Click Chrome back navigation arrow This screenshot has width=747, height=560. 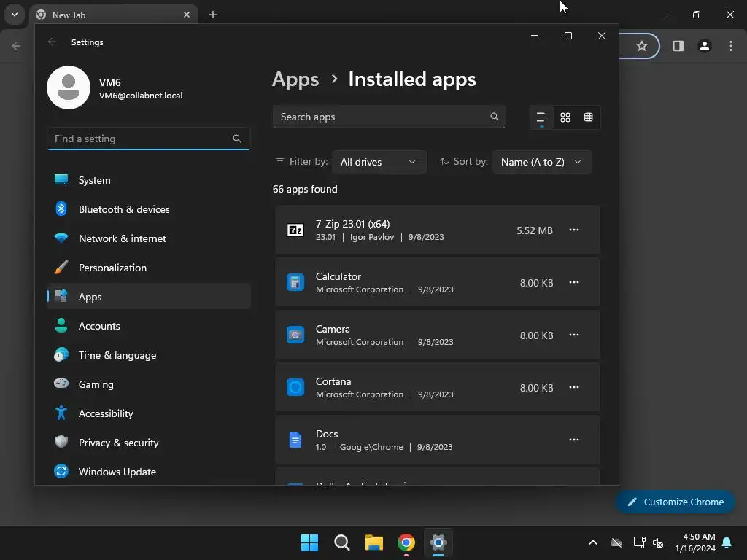tap(16, 46)
